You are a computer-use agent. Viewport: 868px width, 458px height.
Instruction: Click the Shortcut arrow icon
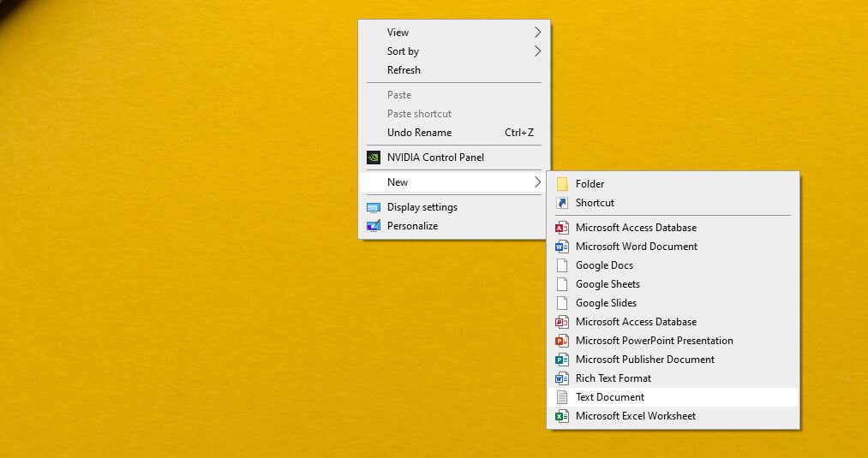click(x=562, y=203)
